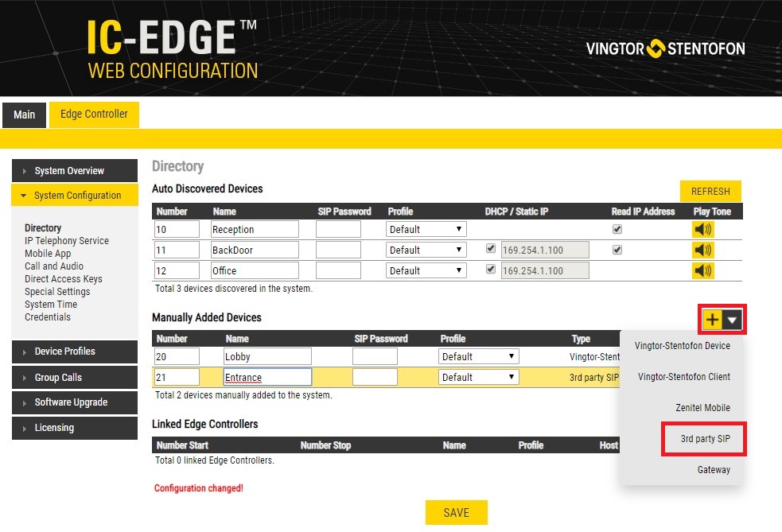Open Profile dropdown for Office

pyautogui.click(x=426, y=270)
